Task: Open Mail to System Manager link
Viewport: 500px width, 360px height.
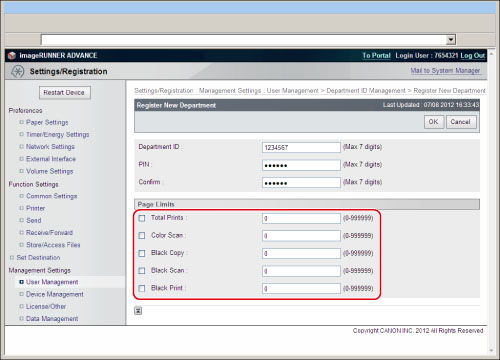Action: (x=445, y=71)
